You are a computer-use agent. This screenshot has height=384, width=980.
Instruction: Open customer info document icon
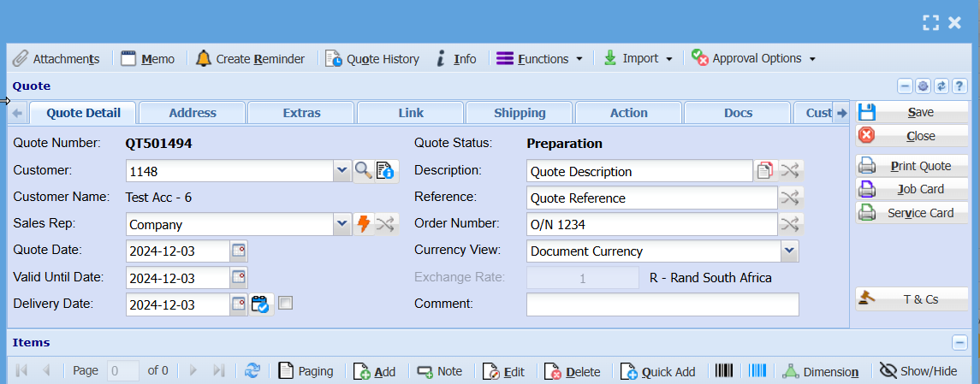point(384,171)
